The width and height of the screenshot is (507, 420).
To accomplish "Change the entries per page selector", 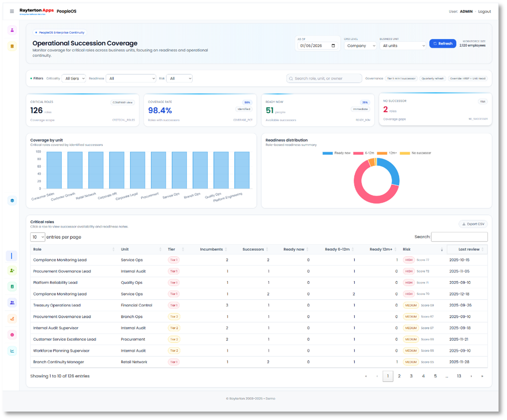I will tap(37, 237).
